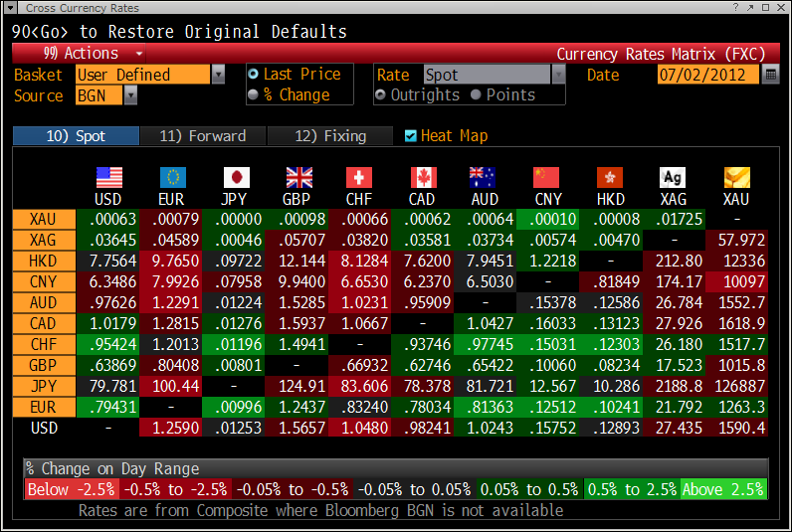This screenshot has height=532, width=792.
Task: Click the USD flag icon column header
Action: click(x=108, y=177)
